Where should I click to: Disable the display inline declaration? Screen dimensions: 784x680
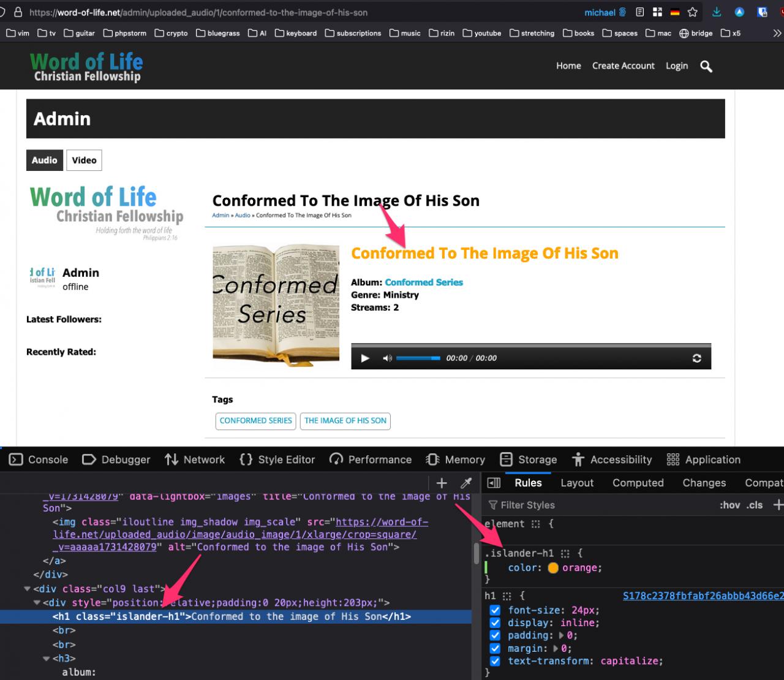pyautogui.click(x=495, y=623)
